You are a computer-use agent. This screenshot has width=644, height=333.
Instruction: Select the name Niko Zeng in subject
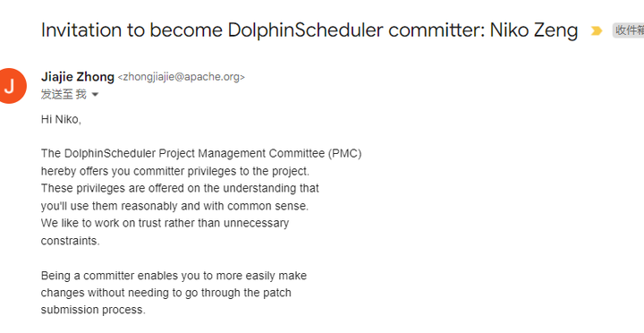click(533, 30)
